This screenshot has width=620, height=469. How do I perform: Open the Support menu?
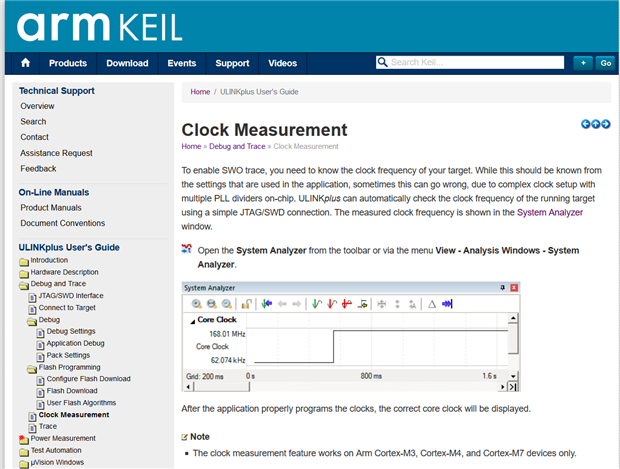(232, 63)
